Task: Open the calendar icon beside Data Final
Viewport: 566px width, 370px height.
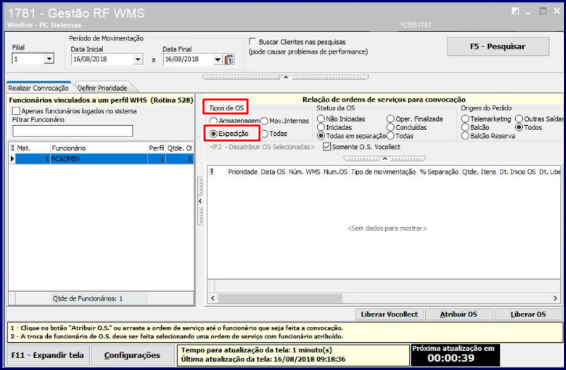Action: 229,59
